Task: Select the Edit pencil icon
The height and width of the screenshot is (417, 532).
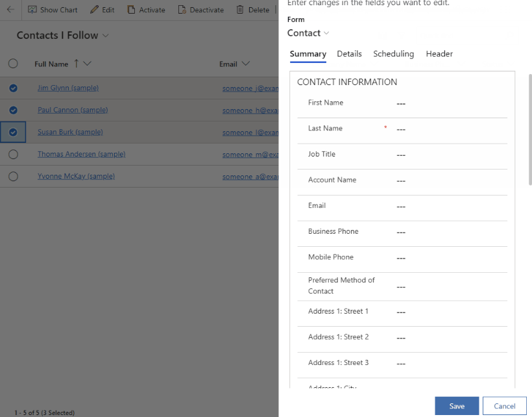Action: click(x=96, y=10)
